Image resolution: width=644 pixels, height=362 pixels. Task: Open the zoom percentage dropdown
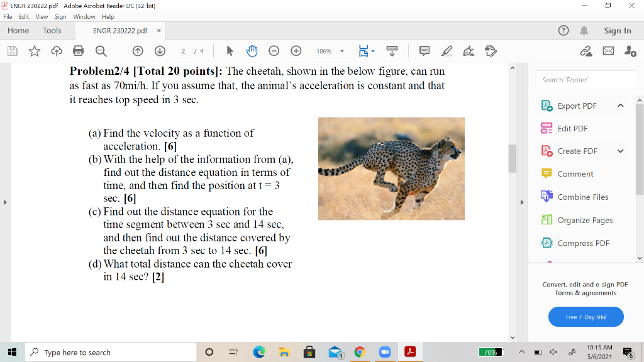(341, 51)
